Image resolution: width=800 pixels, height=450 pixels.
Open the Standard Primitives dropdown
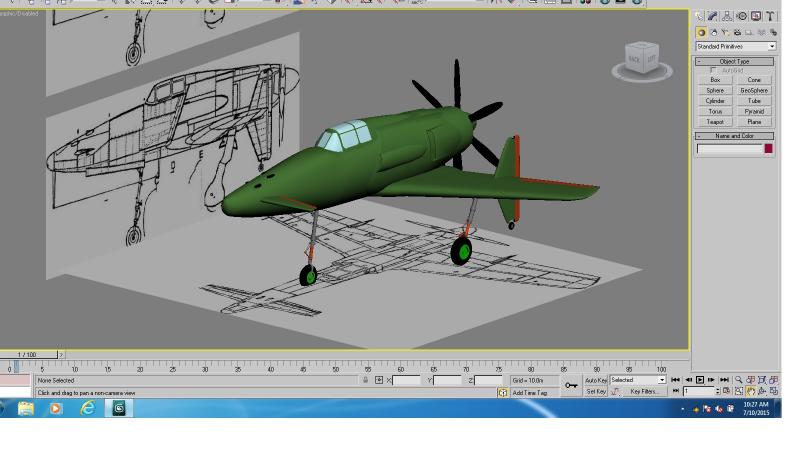click(736, 46)
